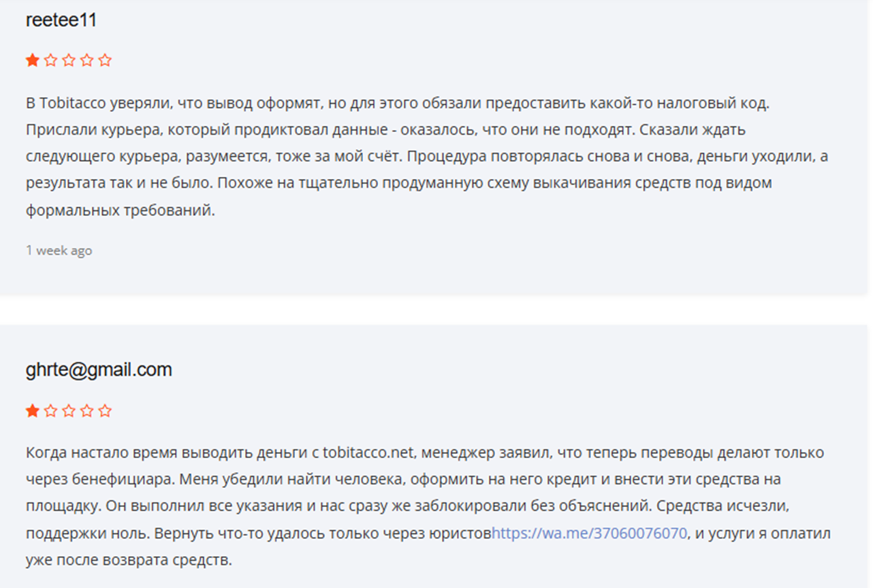Click the fifth star in reetee11's rating
This screenshot has height=588, width=873.
click(x=105, y=61)
